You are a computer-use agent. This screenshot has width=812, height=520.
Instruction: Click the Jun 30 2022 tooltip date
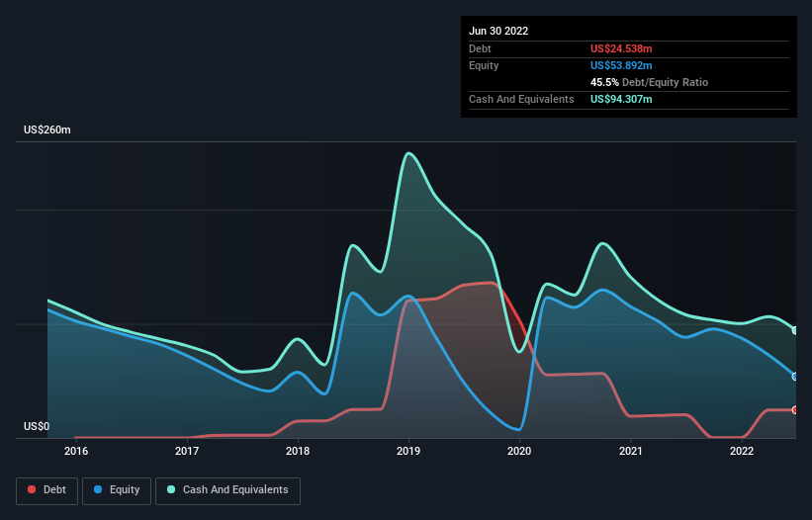(x=498, y=31)
